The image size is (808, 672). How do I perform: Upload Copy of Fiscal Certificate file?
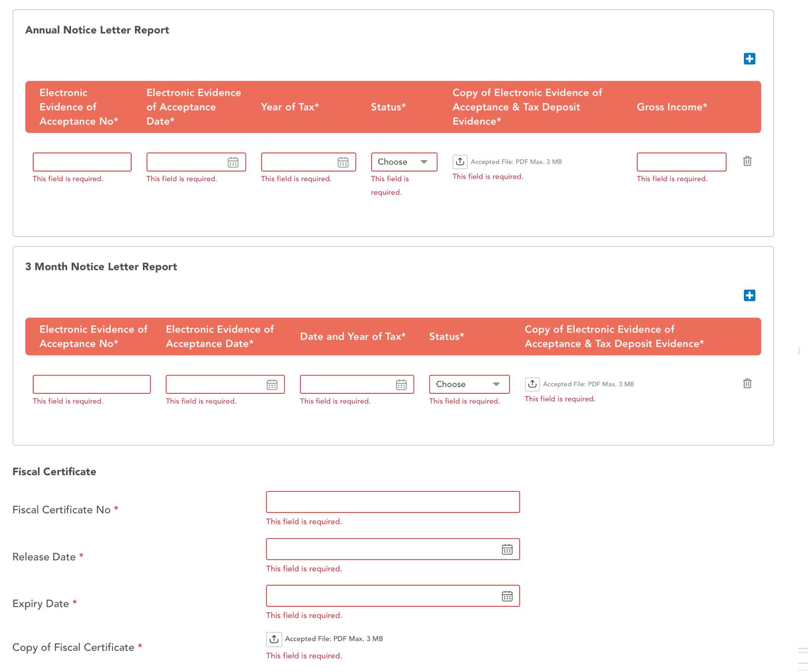click(274, 639)
